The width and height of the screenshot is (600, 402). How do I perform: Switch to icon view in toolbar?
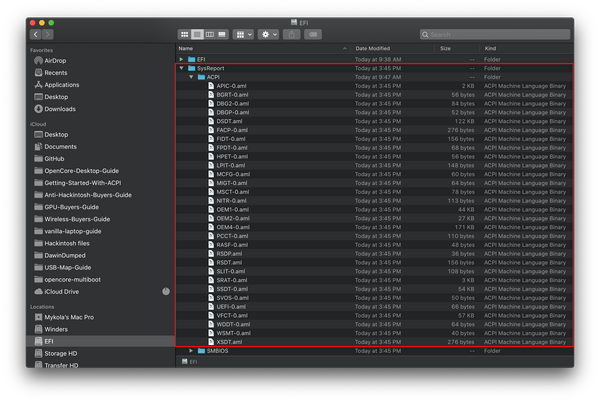tap(184, 34)
